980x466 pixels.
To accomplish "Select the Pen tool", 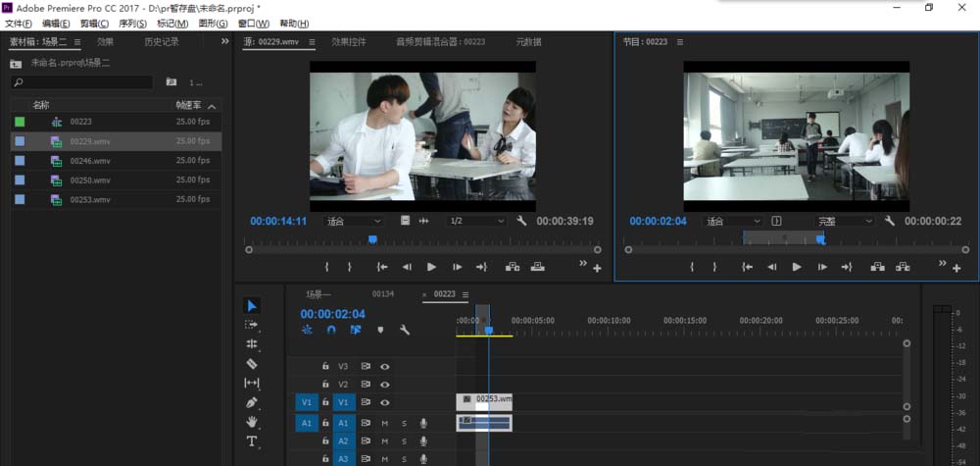I will [252, 402].
